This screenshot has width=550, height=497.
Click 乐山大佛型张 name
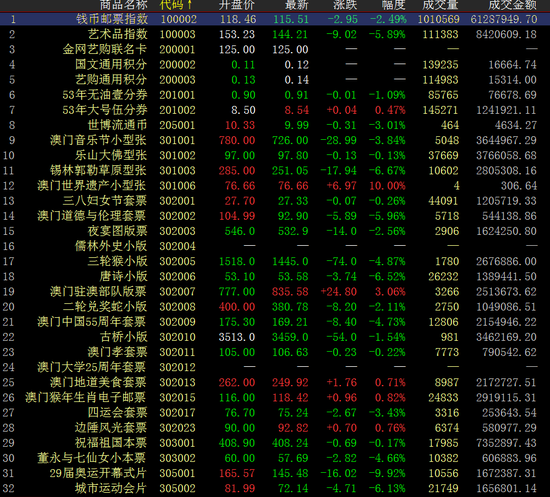111,155
